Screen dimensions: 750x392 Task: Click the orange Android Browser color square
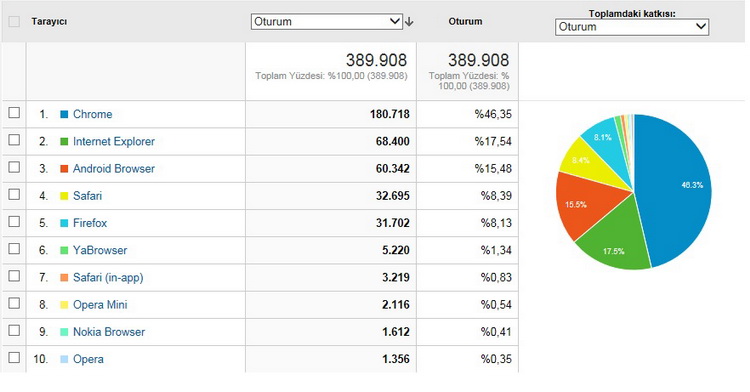64,169
